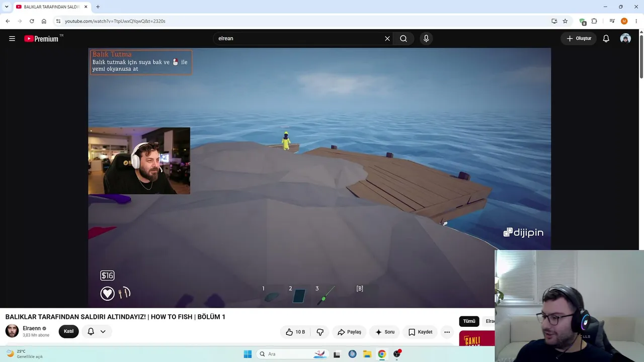Select the BALIKLAR TARAFINDAN browser tab

coord(50,7)
